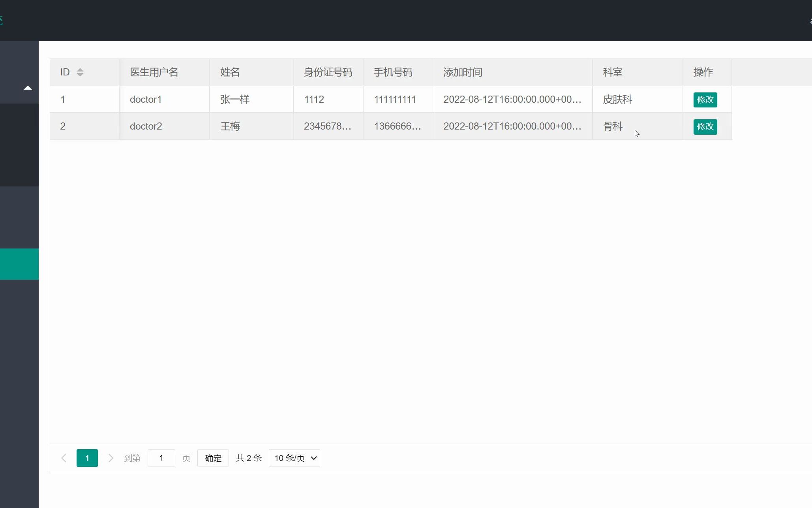The width and height of the screenshot is (812, 508).
Task: Click the 王梅 name cell
Action: pyautogui.click(x=230, y=126)
